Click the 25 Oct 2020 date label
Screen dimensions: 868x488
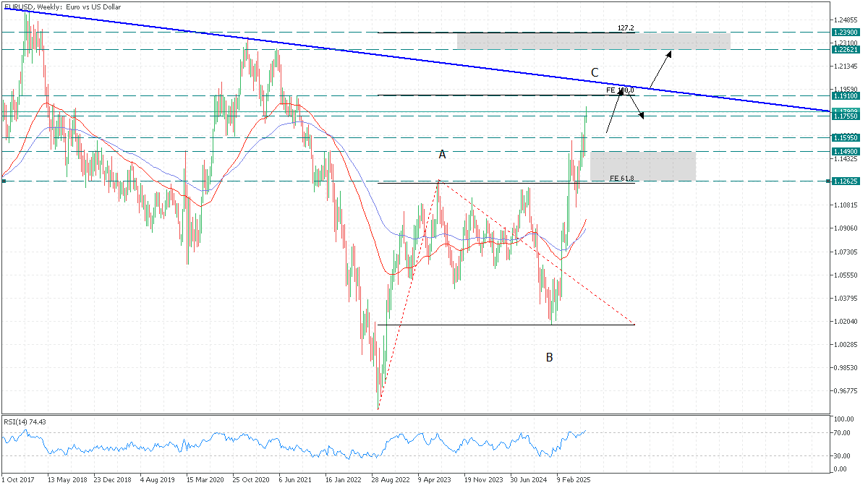point(250,479)
